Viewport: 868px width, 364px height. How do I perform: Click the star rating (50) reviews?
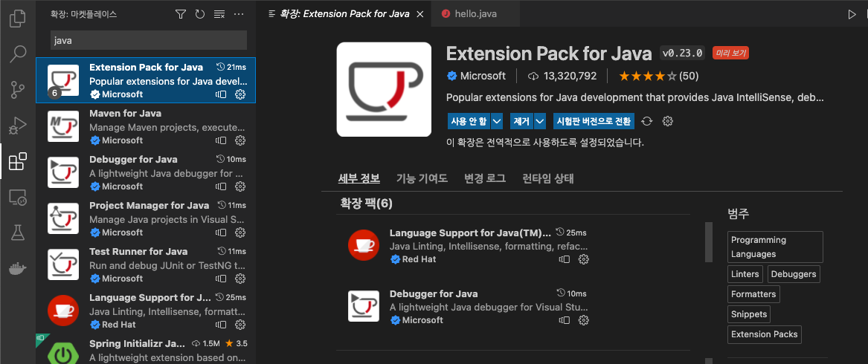tap(659, 76)
